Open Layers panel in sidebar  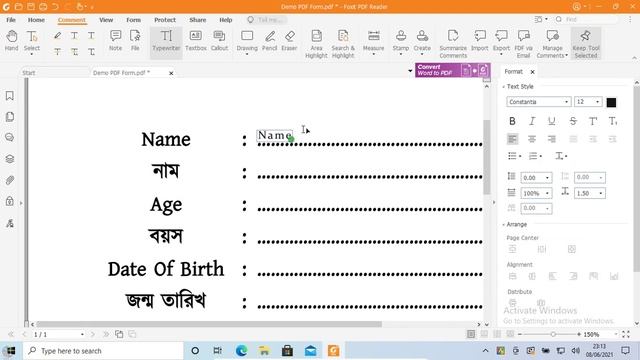click(x=10, y=159)
